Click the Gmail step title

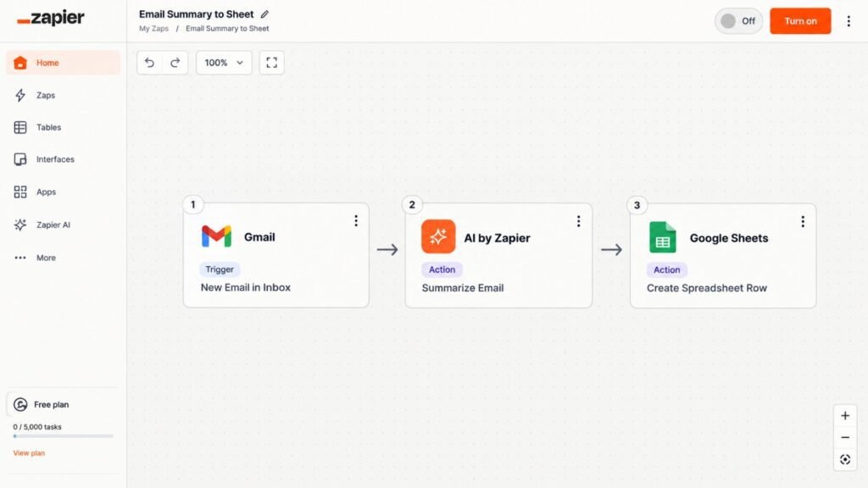coord(259,237)
